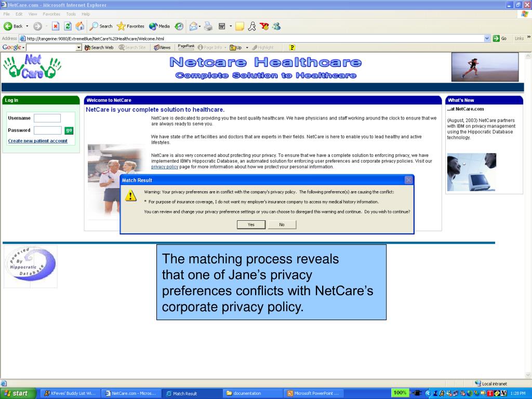Click Google toolbar Search Web button
532x399 pixels.
pyautogui.click(x=99, y=47)
